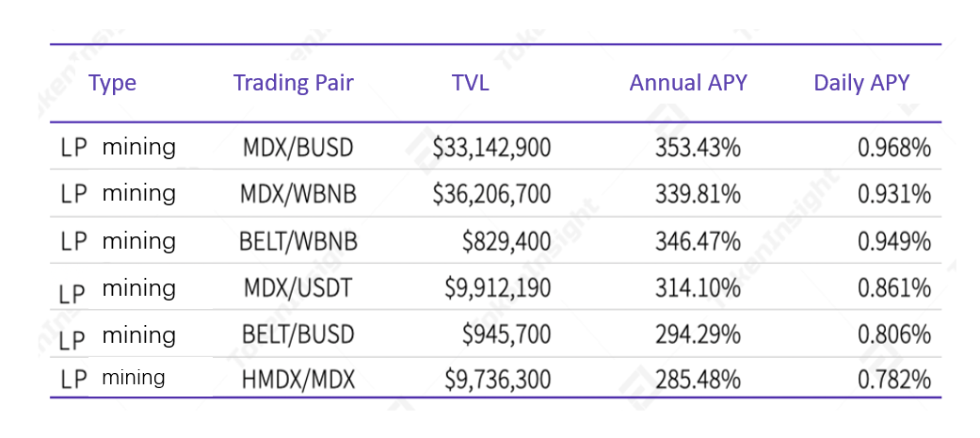
Task: Click the $829,400 TVL value
Action: 506,241
